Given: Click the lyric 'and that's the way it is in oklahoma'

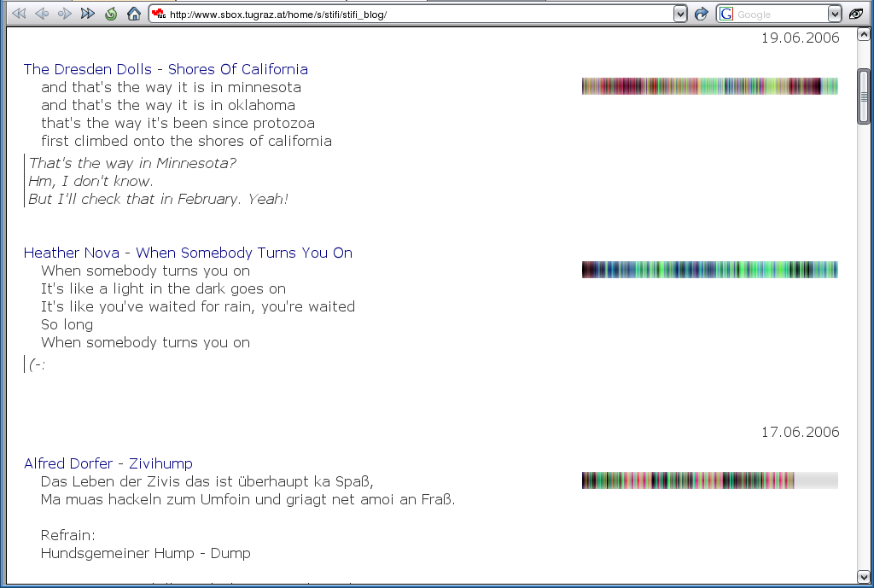Looking at the screenshot, I should pos(168,105).
